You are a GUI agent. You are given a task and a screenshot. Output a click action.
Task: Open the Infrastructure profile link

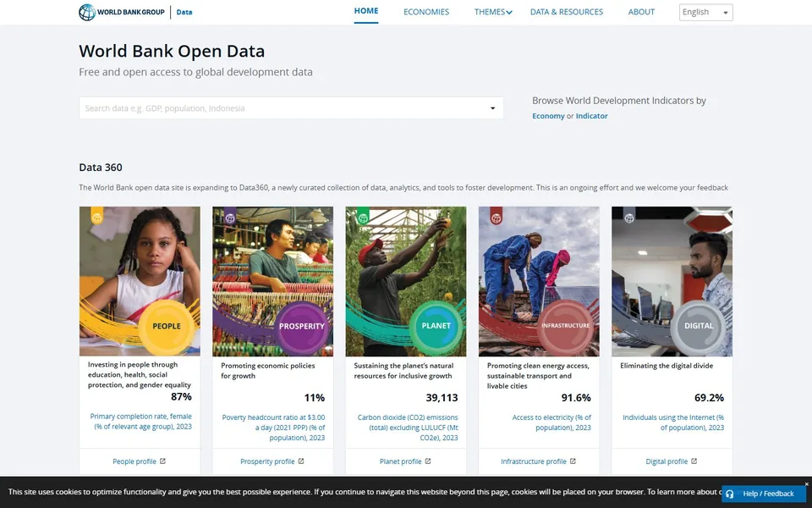point(534,461)
